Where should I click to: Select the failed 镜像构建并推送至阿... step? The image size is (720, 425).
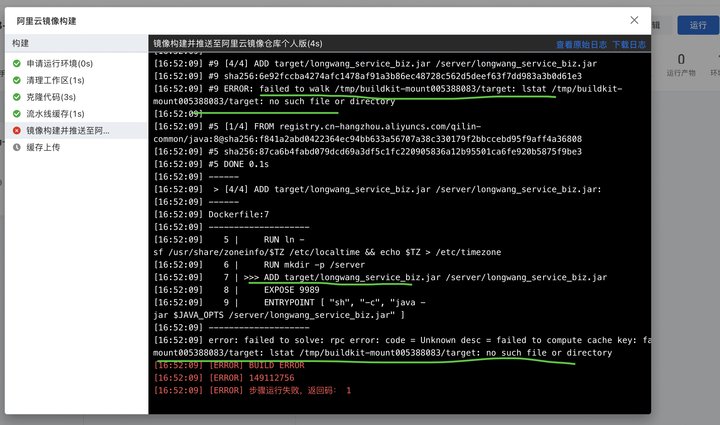click(x=76, y=130)
